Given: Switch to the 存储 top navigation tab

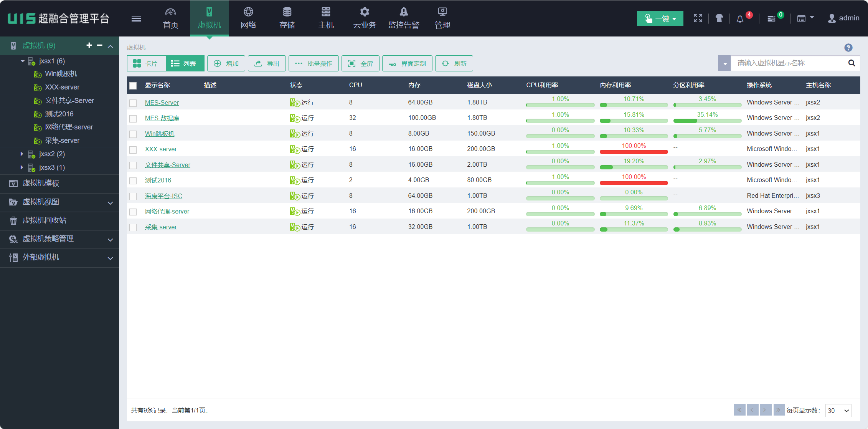Looking at the screenshot, I should point(287,18).
